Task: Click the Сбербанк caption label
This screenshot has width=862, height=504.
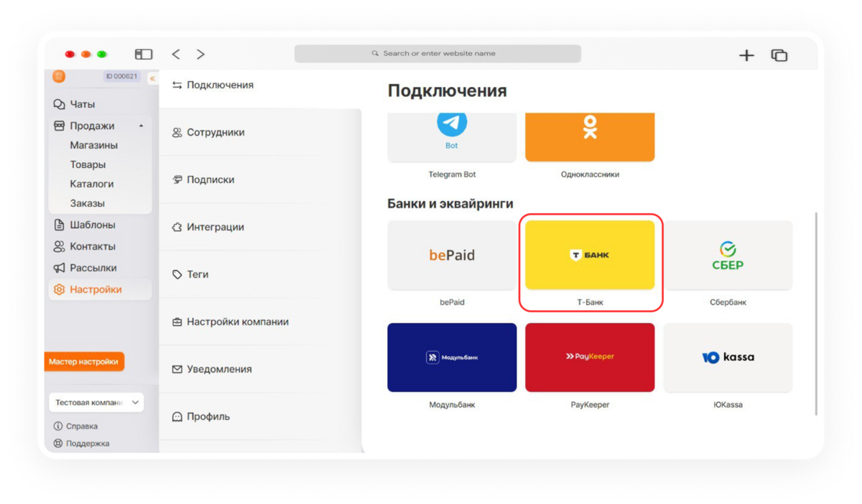Action: coord(728,302)
